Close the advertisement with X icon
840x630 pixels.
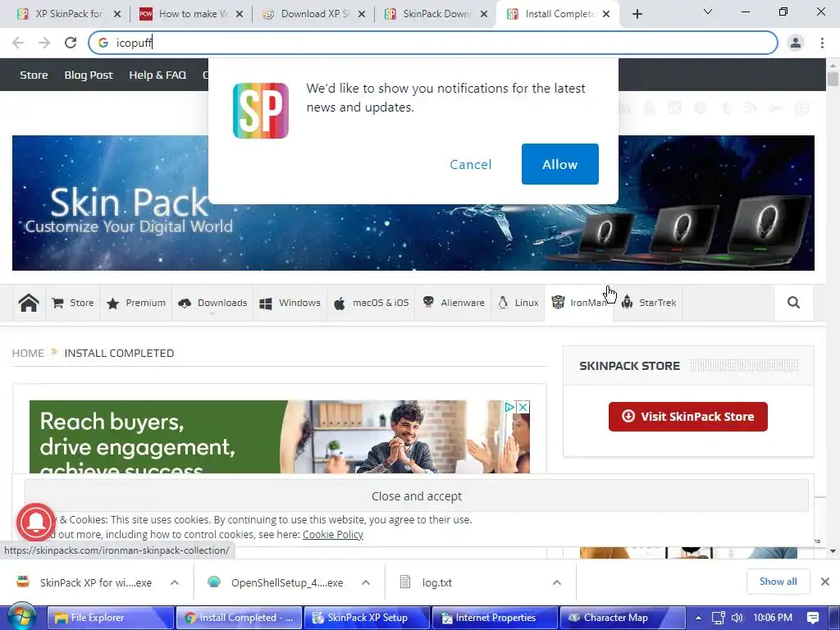(523, 407)
